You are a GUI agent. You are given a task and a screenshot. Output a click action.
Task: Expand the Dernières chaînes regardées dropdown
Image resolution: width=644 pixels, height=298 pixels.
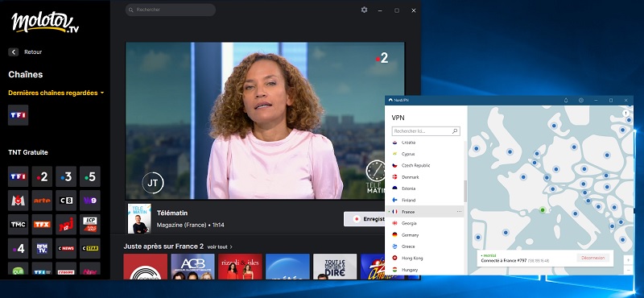pyautogui.click(x=56, y=93)
